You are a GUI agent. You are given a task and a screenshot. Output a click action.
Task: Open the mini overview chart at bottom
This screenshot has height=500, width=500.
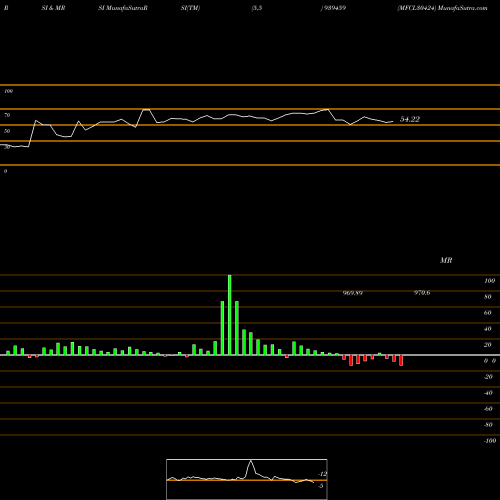click(247, 479)
